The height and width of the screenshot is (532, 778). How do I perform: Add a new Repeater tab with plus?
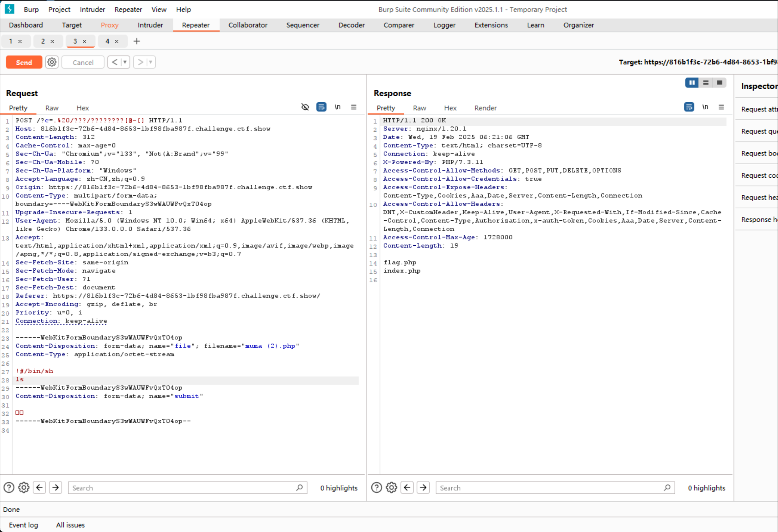click(x=136, y=41)
